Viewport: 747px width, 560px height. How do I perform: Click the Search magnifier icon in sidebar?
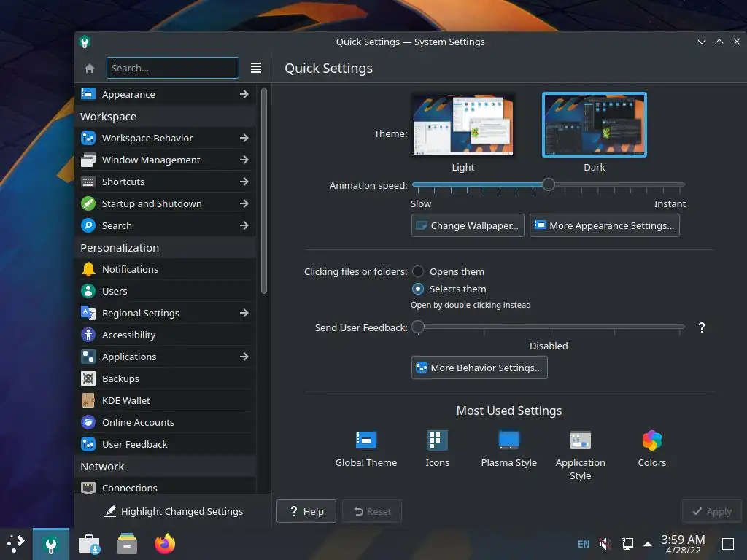[x=88, y=225]
